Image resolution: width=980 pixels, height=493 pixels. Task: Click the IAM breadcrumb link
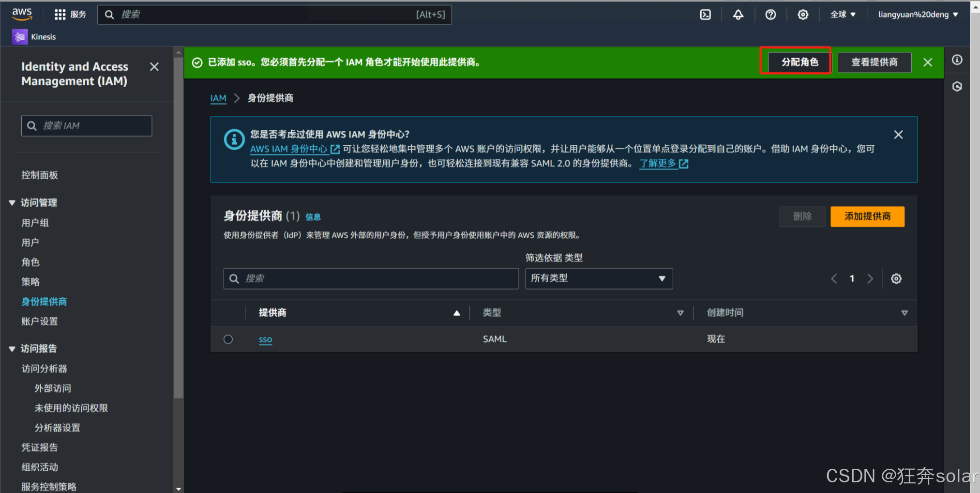point(218,98)
